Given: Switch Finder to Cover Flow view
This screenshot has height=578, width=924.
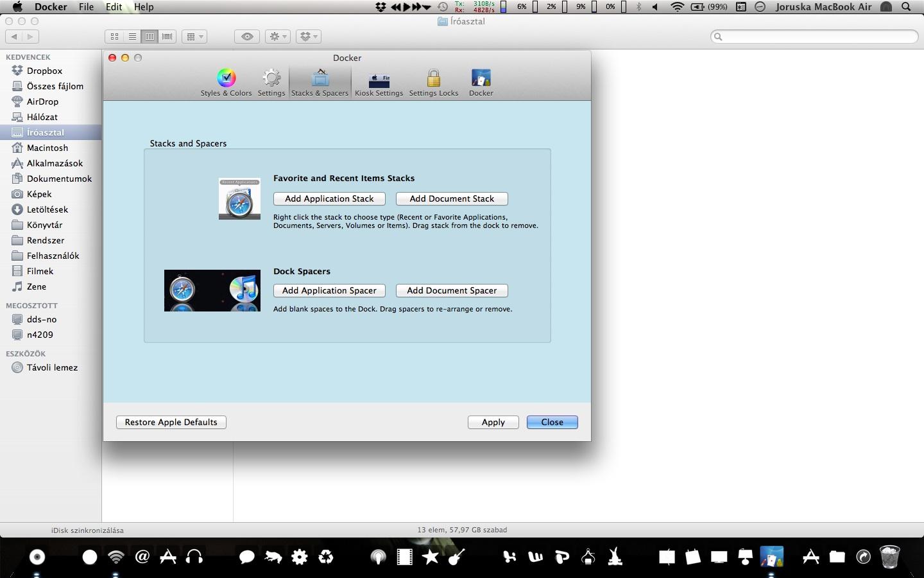Looking at the screenshot, I should pyautogui.click(x=167, y=37).
